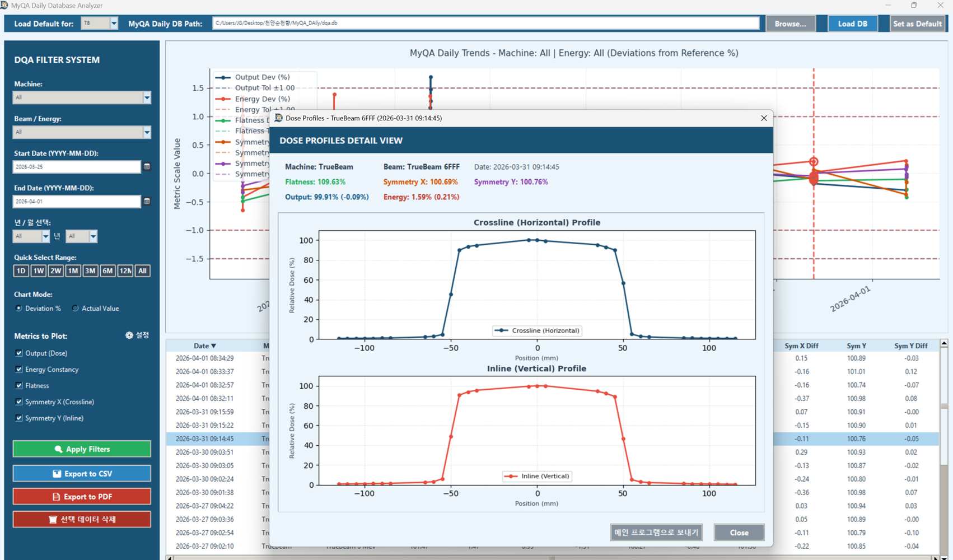Open the month selection dropdown
The height and width of the screenshot is (560, 953).
93,236
